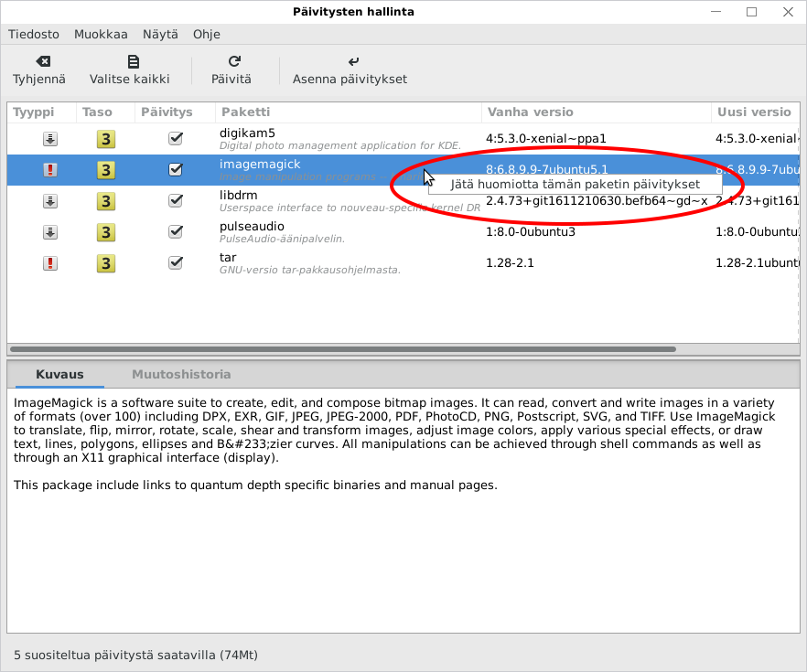
Task: Open the Näytä menu
Action: (161, 35)
